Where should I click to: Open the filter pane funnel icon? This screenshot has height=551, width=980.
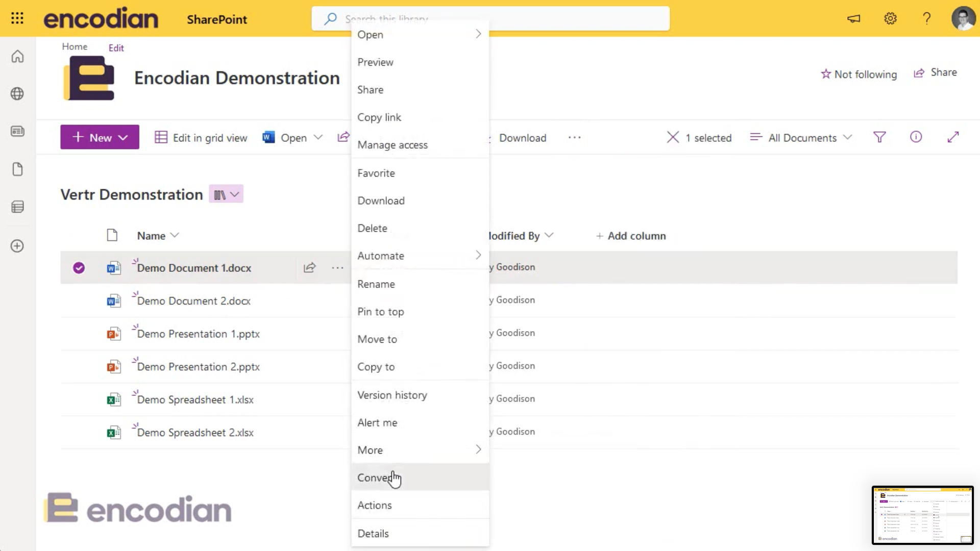click(x=879, y=137)
